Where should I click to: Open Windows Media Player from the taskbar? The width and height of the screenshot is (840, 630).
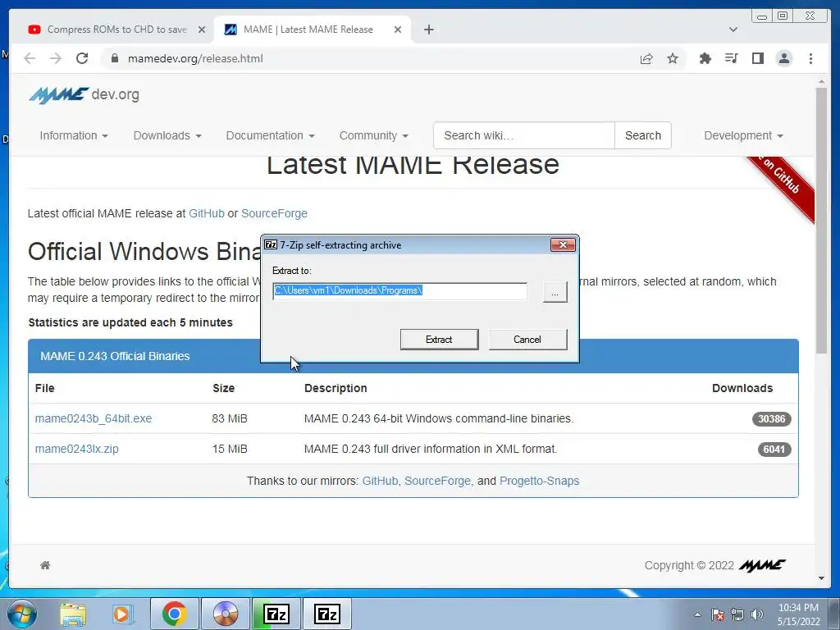[x=122, y=614]
